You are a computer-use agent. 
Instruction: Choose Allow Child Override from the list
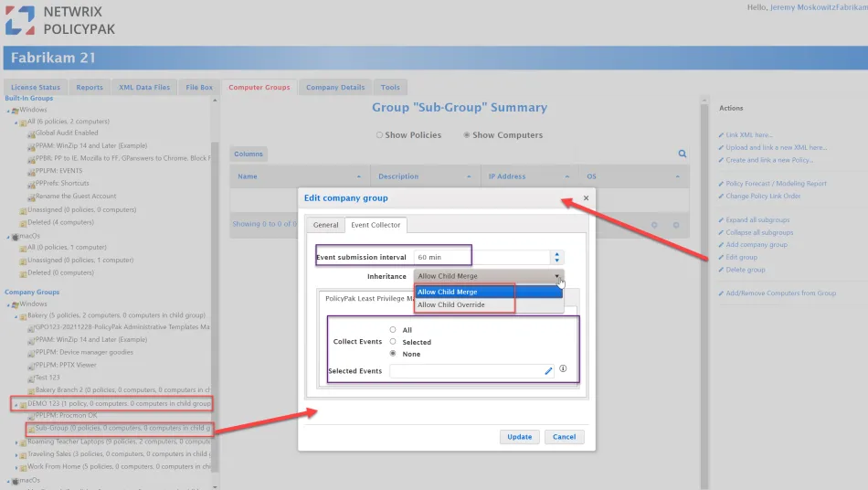tap(451, 304)
